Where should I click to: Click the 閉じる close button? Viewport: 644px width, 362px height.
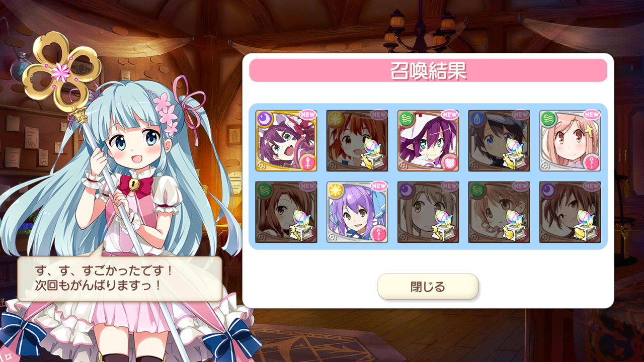tap(428, 287)
